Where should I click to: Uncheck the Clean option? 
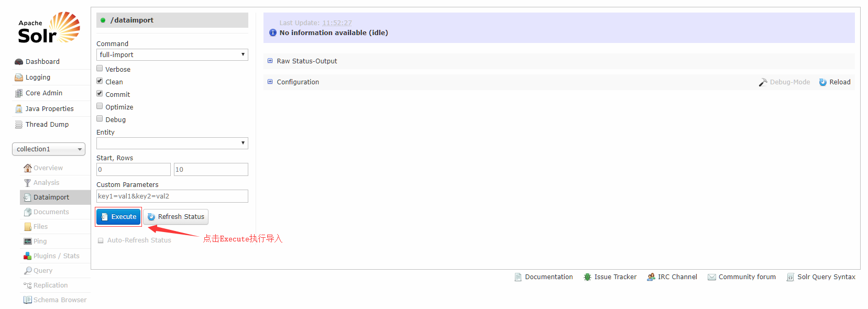(x=100, y=81)
